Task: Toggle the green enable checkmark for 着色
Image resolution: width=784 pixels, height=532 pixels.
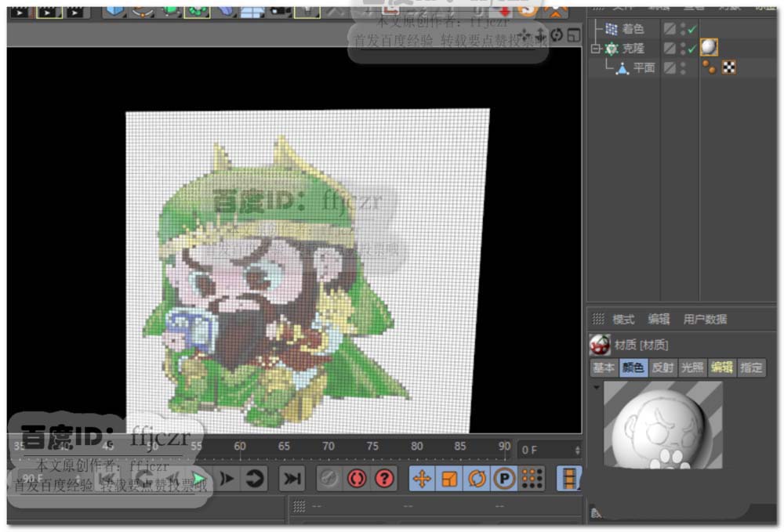Action: click(x=691, y=29)
